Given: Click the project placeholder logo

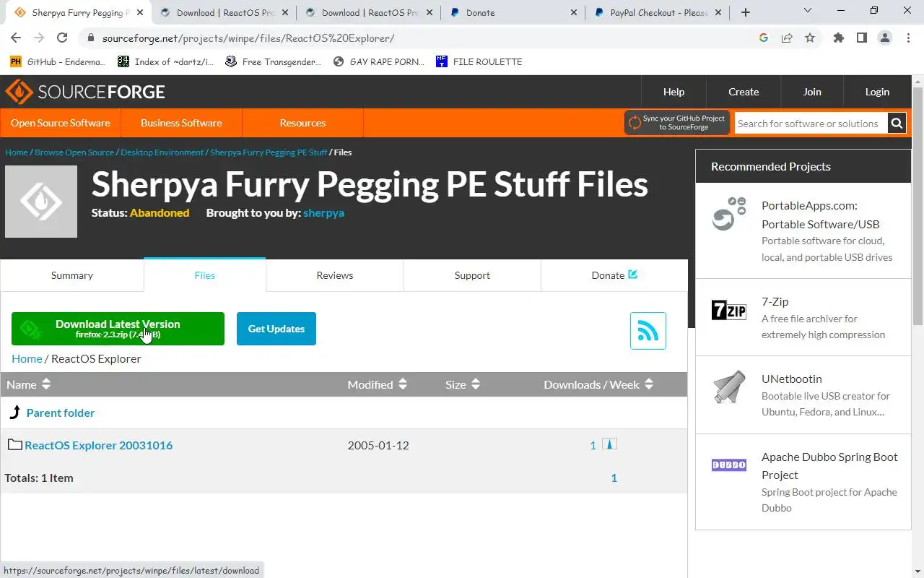Looking at the screenshot, I should tap(41, 202).
